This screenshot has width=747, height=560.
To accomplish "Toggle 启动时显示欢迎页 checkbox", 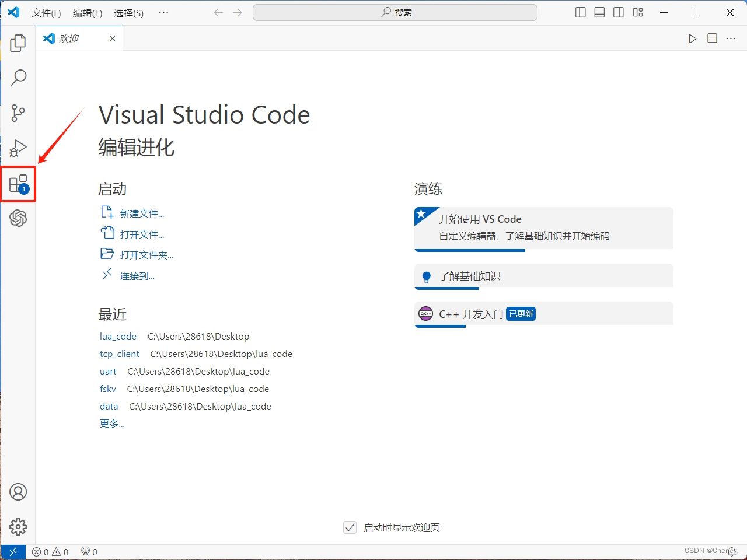I will [350, 527].
